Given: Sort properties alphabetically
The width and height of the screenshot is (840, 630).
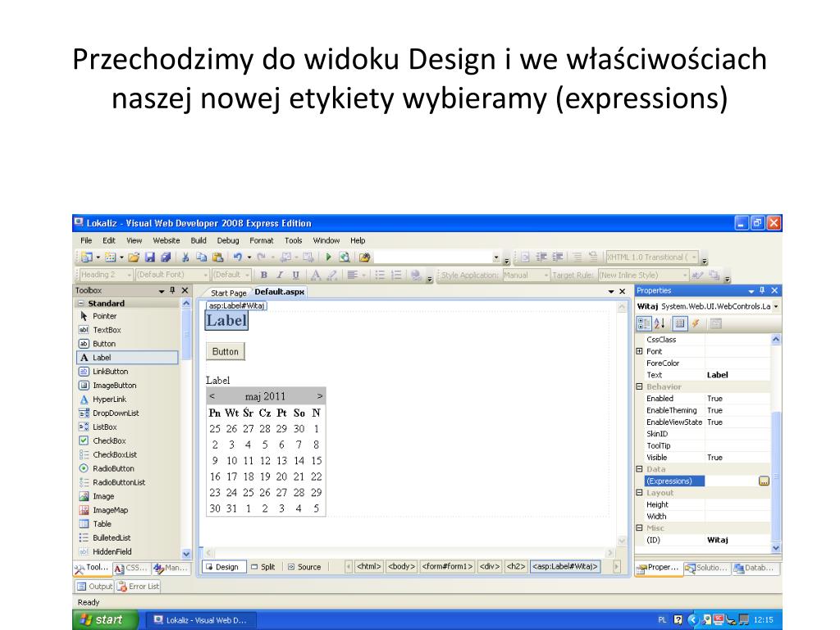Looking at the screenshot, I should point(660,323).
